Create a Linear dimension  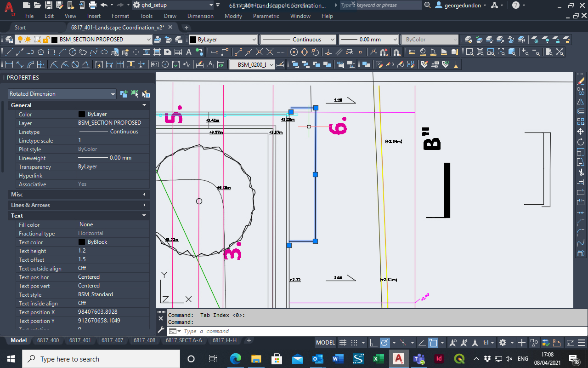[x=9, y=64]
